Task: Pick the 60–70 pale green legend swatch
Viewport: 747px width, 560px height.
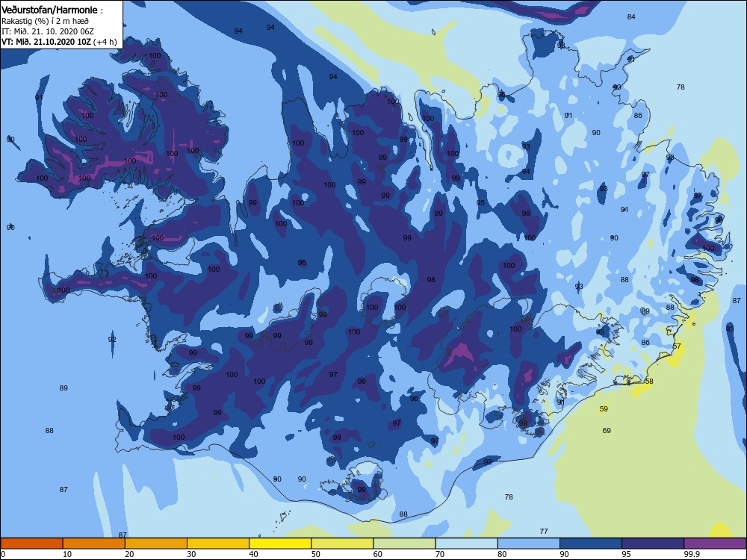Action: click(404, 544)
